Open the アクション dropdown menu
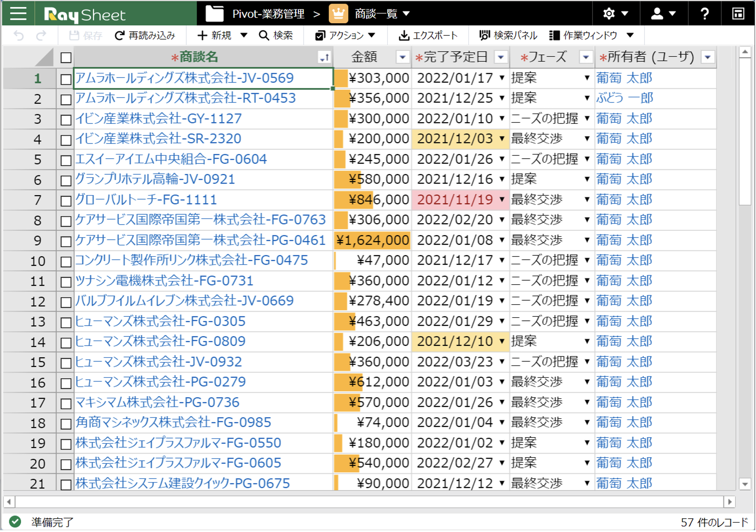The height and width of the screenshot is (532, 756). click(x=345, y=35)
